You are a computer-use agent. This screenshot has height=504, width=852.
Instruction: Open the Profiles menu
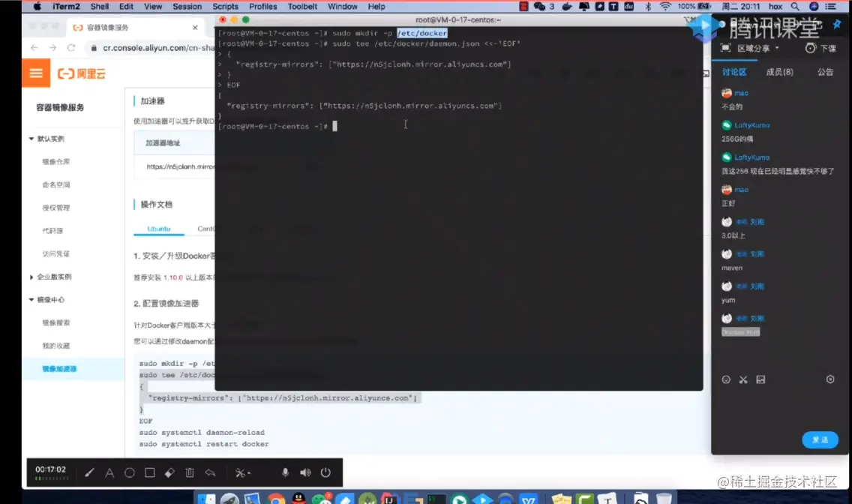[263, 7]
